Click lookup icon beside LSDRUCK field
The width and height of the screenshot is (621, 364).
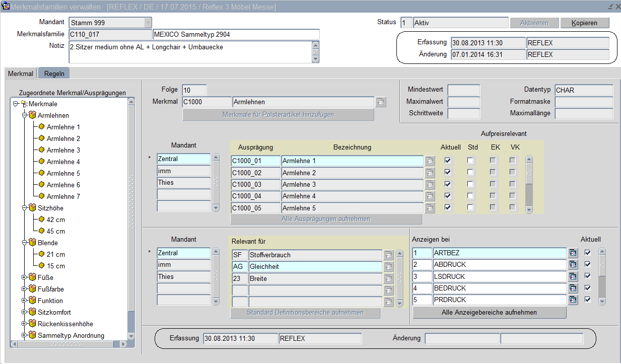coord(573,276)
